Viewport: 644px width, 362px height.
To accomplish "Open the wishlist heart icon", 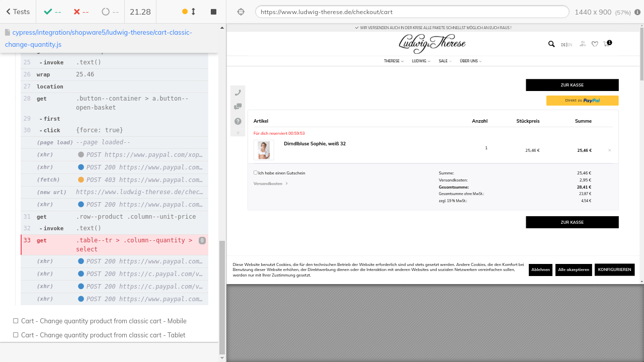I will click(x=595, y=44).
